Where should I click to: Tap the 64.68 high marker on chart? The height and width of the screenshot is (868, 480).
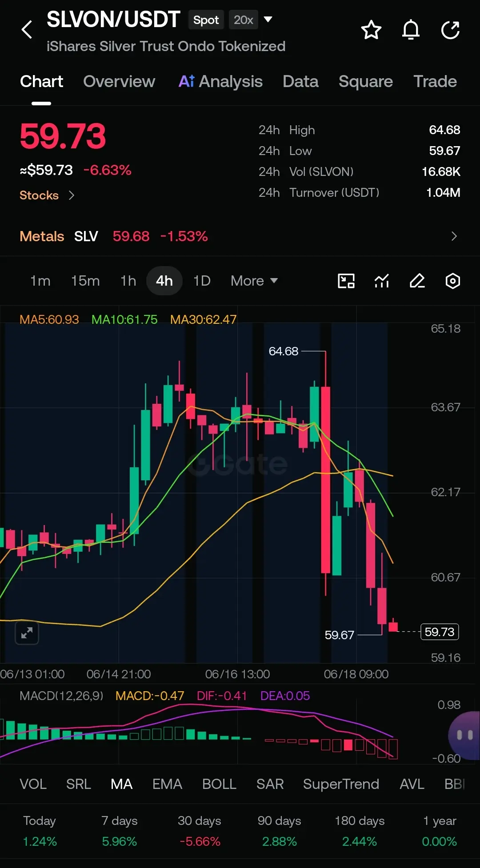click(284, 351)
